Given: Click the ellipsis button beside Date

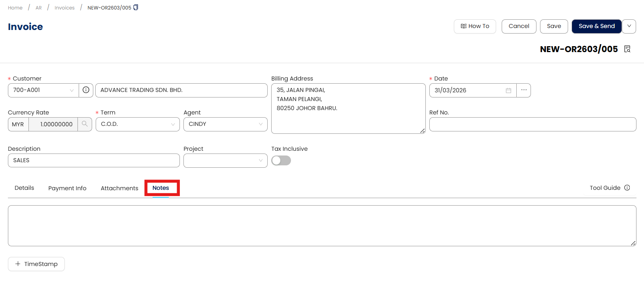Looking at the screenshot, I should tap(523, 90).
